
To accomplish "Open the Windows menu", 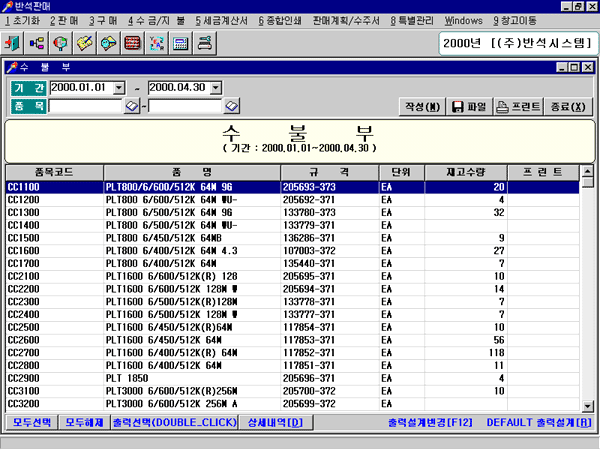I will pos(463,21).
